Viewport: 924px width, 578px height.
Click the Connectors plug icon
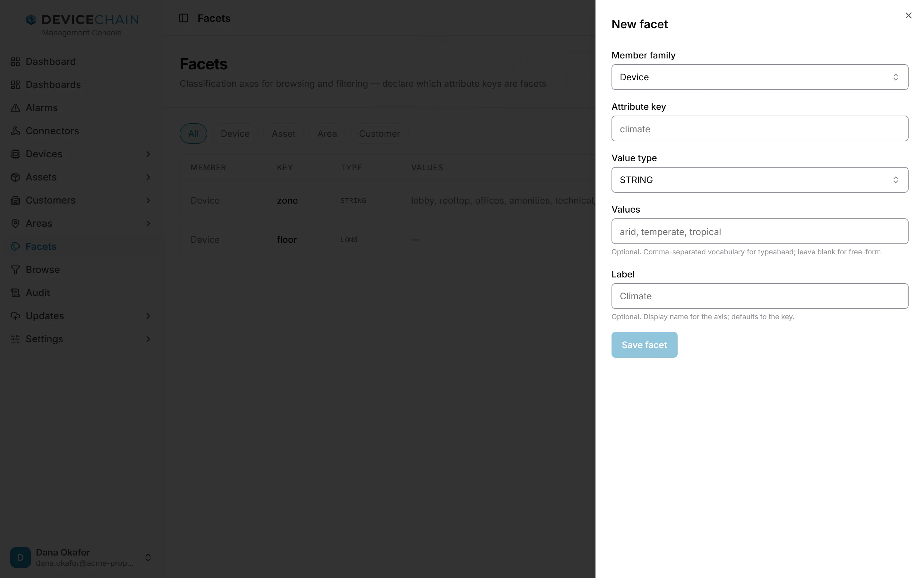point(15,131)
